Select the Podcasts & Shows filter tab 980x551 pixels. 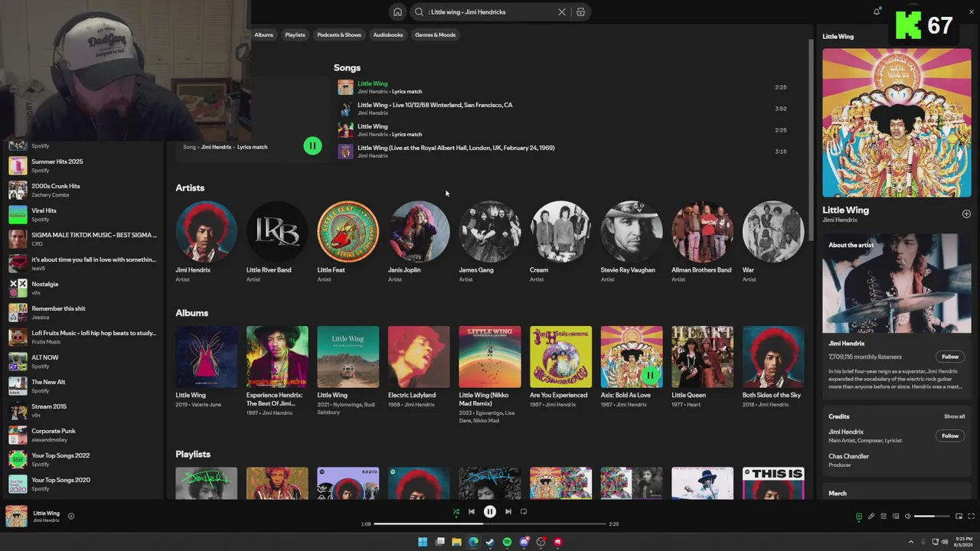(x=339, y=34)
